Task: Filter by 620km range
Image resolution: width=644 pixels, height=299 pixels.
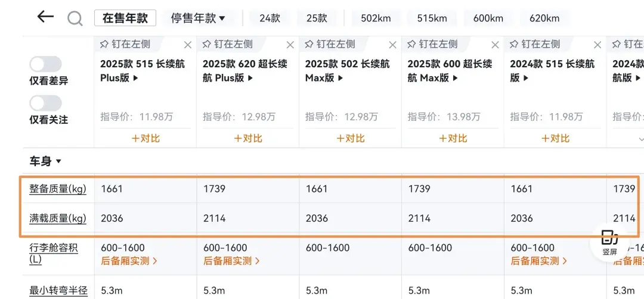Action: point(544,18)
